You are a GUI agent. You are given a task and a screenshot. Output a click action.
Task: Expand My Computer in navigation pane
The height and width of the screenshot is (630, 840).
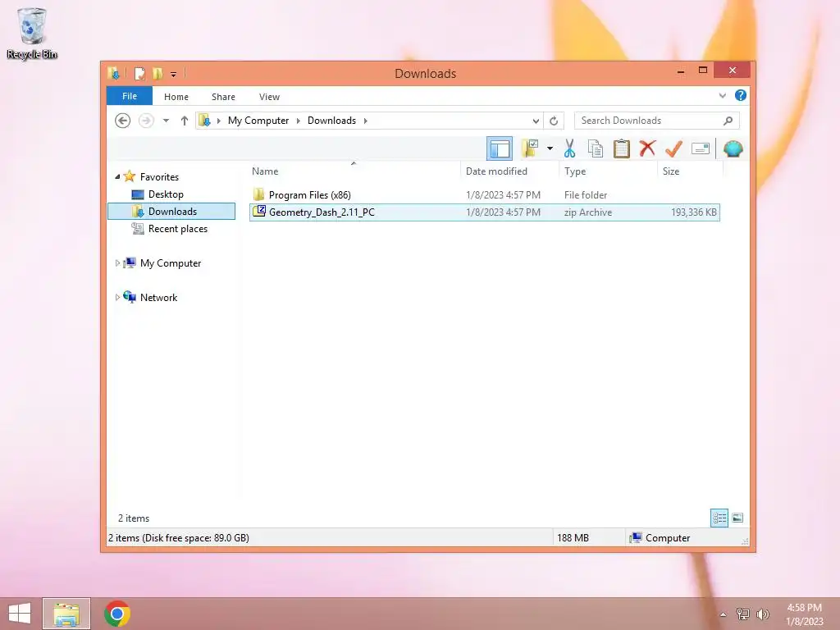pos(117,263)
